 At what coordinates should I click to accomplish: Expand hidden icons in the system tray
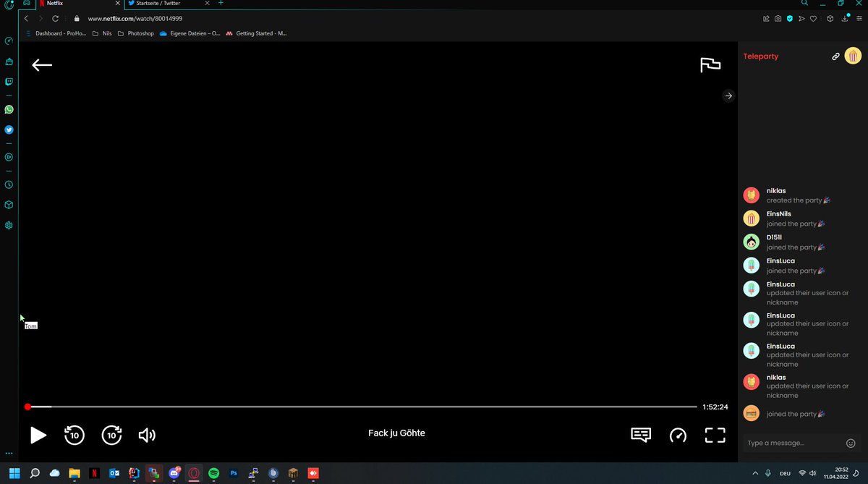tap(755, 474)
